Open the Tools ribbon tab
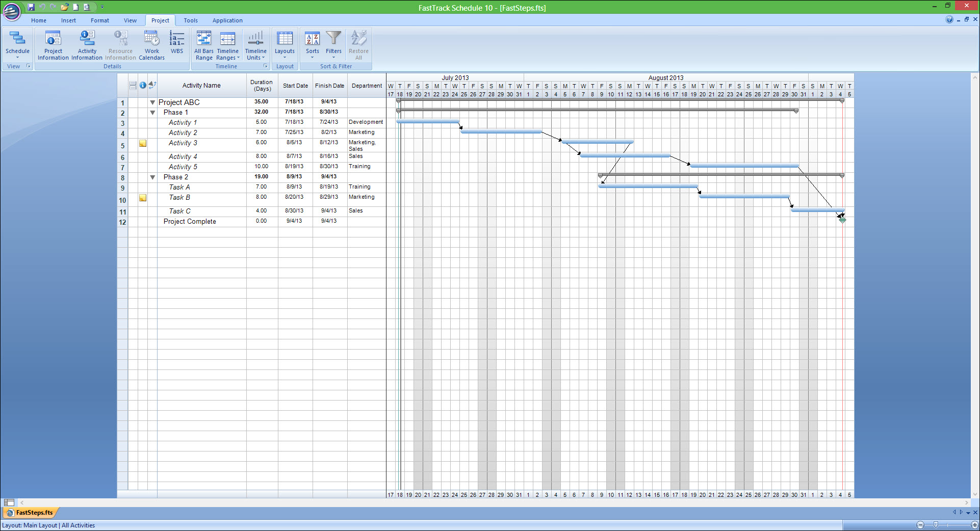 point(191,20)
